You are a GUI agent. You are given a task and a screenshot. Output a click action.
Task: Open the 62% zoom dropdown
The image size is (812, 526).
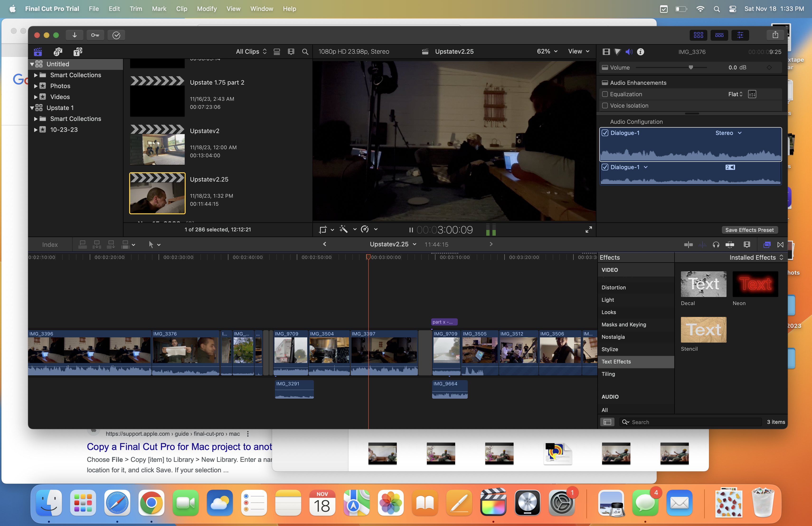point(547,51)
